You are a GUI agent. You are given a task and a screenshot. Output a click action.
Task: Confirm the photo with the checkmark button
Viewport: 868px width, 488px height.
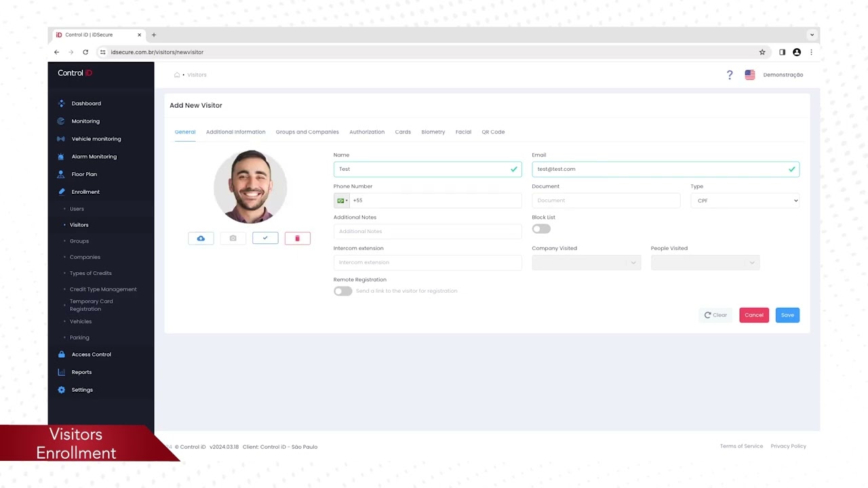(x=265, y=239)
